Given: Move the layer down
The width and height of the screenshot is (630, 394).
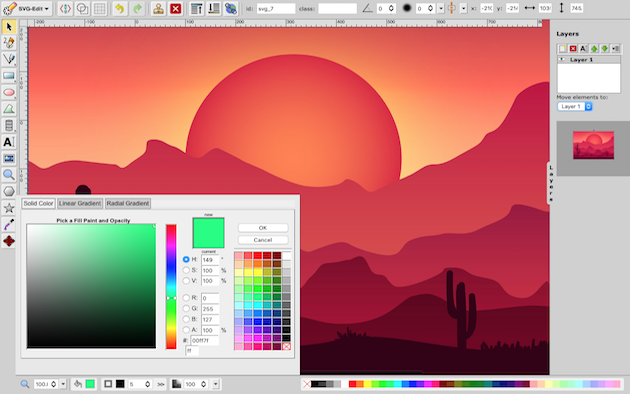Looking at the screenshot, I should click(605, 49).
